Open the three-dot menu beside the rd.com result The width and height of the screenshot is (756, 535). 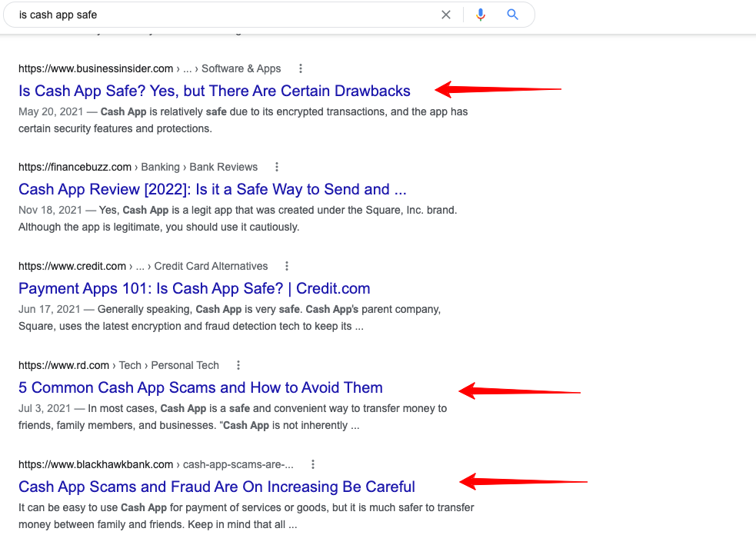point(238,365)
